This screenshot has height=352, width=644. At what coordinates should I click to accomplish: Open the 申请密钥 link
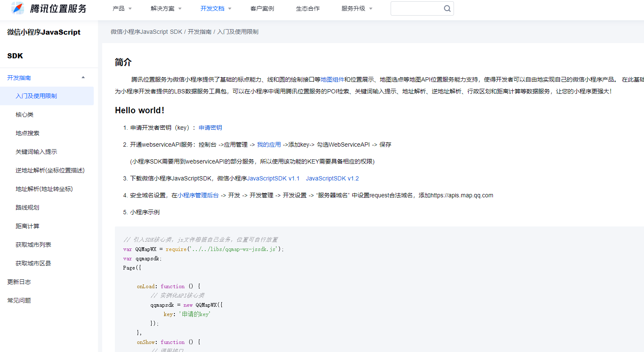pyautogui.click(x=210, y=128)
